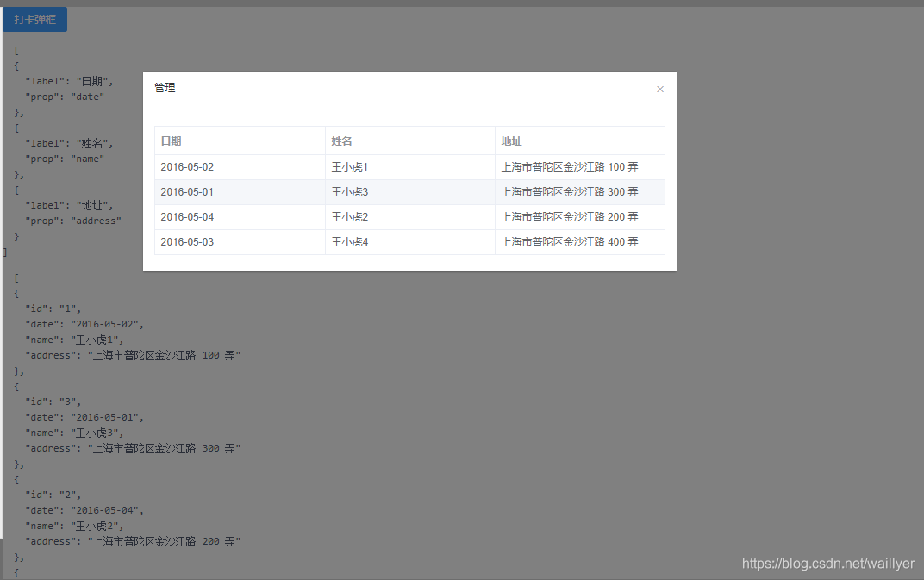The height and width of the screenshot is (580, 924).
Task: Click the "label": "姓名" JSON line
Action: tap(69, 143)
